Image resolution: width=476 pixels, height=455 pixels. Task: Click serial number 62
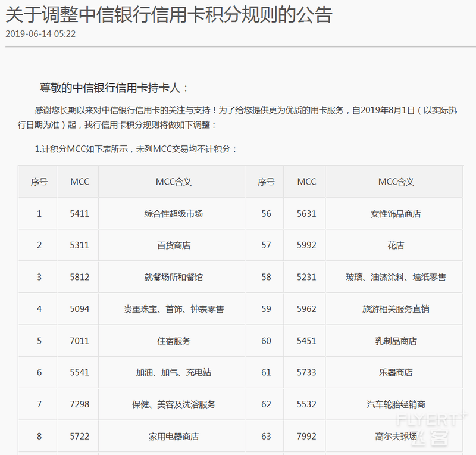point(266,404)
